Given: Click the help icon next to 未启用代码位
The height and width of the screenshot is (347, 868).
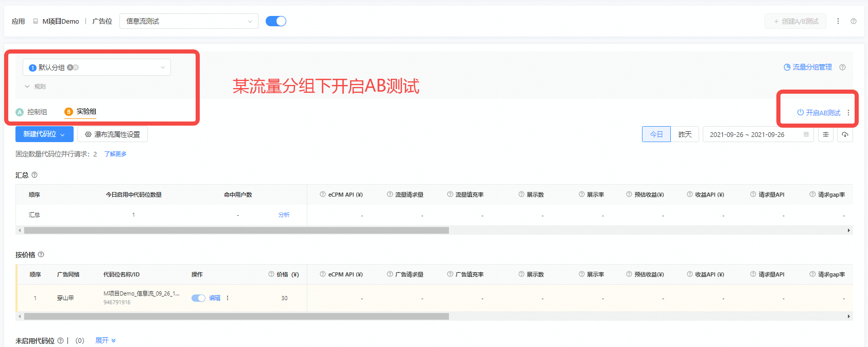Looking at the screenshot, I should point(60,340).
